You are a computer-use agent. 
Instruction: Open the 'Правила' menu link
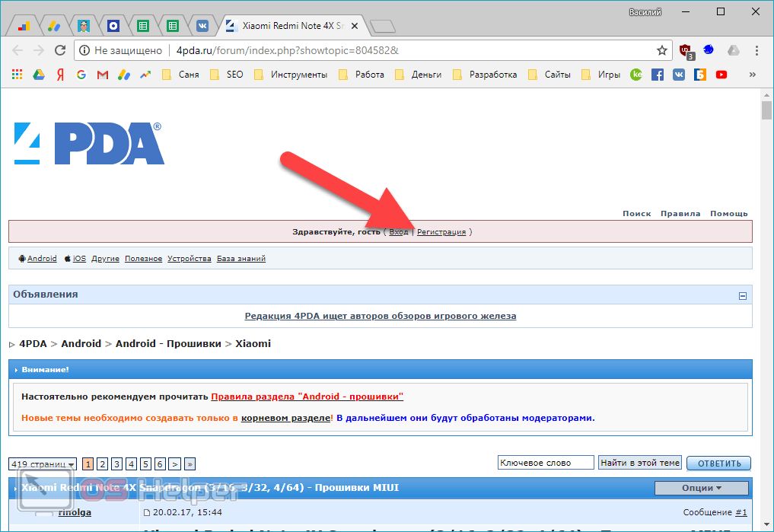point(680,214)
